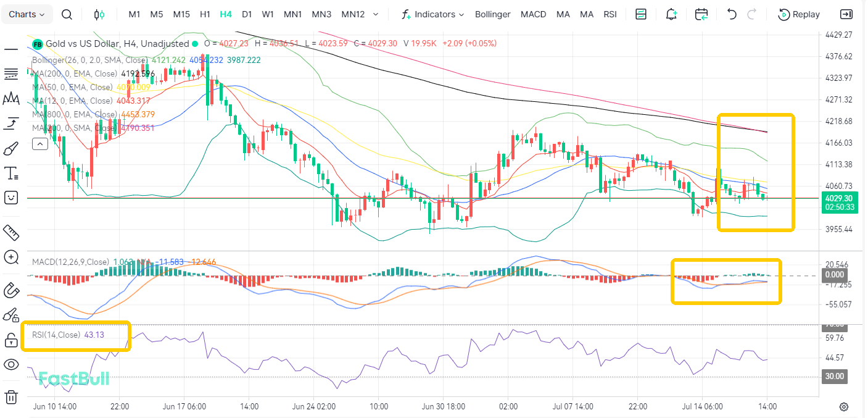Click the RSI(14,Close) legend label
The height and width of the screenshot is (418, 868).
click(56, 335)
